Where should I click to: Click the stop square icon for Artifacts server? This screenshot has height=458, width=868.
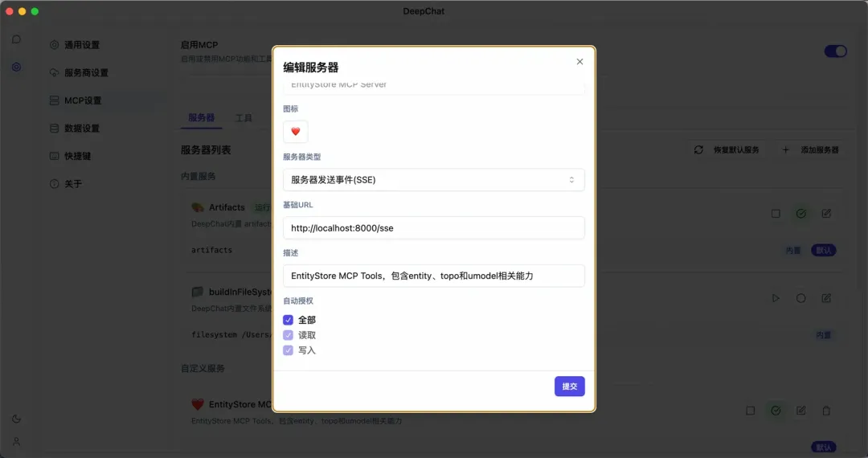[x=776, y=214]
